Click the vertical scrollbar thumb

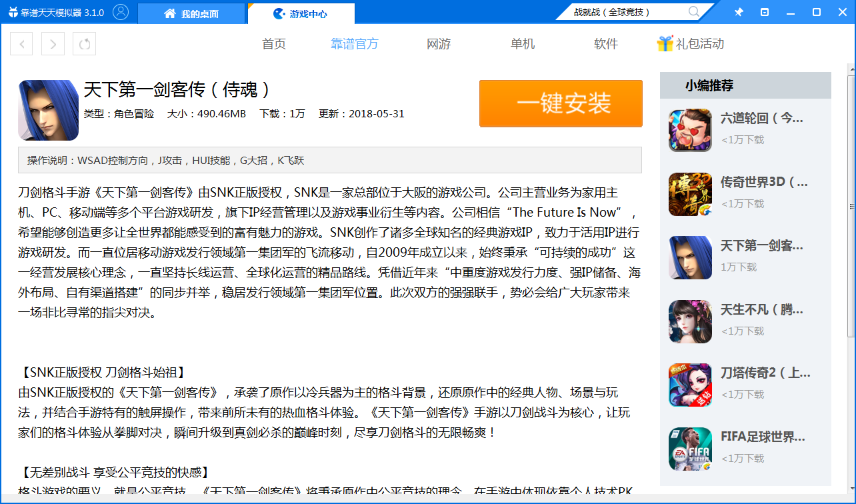pyautogui.click(x=851, y=207)
